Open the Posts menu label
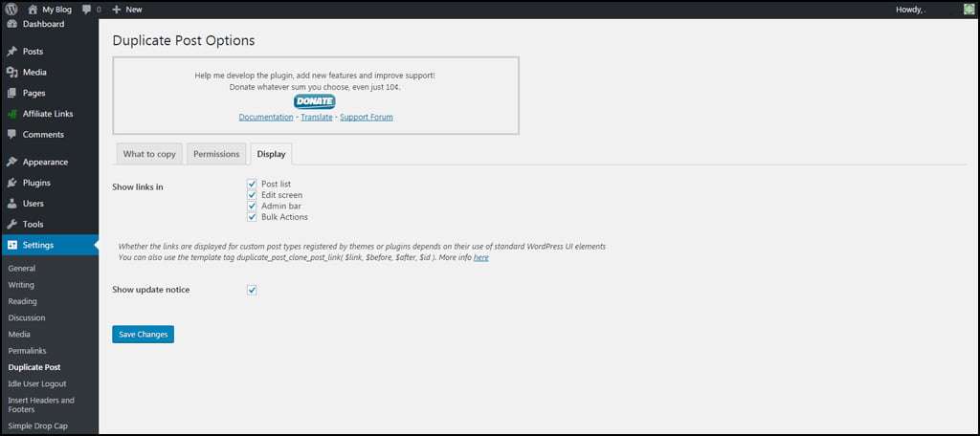The height and width of the screenshot is (436, 980). click(x=33, y=52)
